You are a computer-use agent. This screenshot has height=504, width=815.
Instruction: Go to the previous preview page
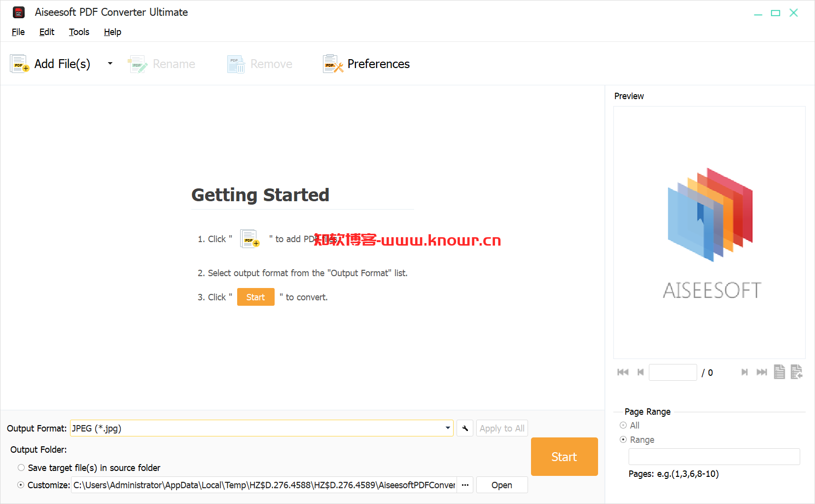pos(640,372)
